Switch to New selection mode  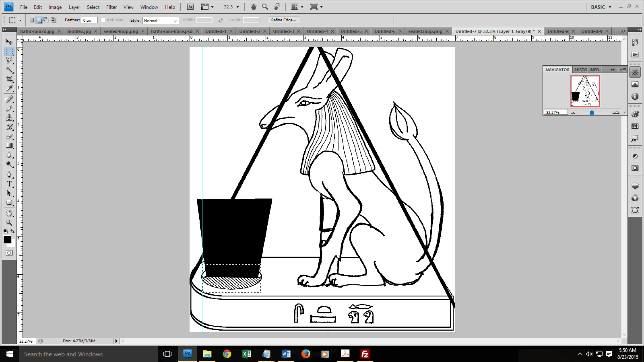tap(32, 20)
